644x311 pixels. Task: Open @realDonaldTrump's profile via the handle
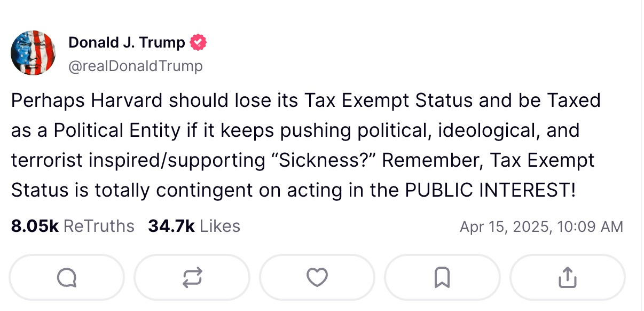tap(135, 66)
